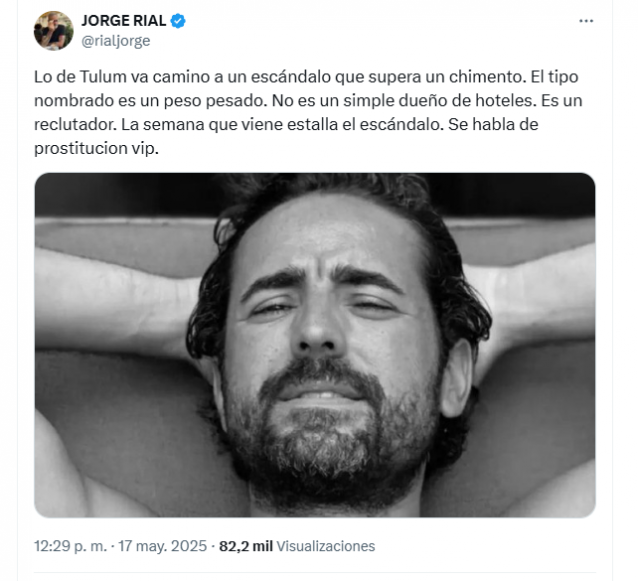Click the JORGE RIAL display name
The height and width of the screenshot is (581, 638).
[x=124, y=20]
